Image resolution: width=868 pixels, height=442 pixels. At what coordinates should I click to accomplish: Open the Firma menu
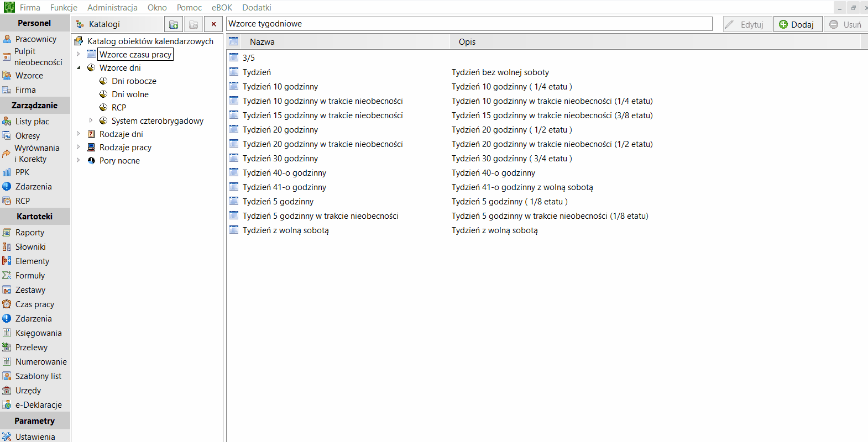point(30,8)
